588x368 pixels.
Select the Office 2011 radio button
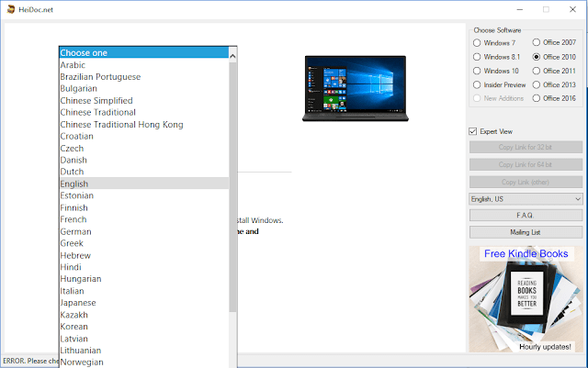[x=537, y=71]
